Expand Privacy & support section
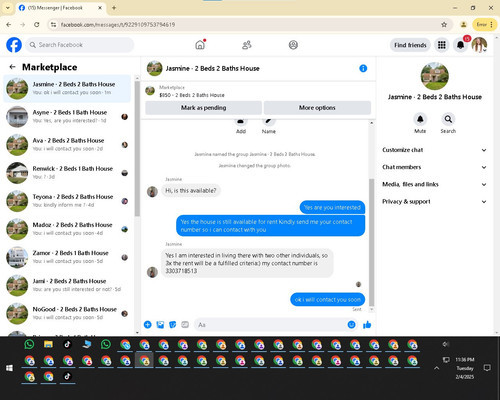Viewport: 500px width, 400px height. point(434,202)
